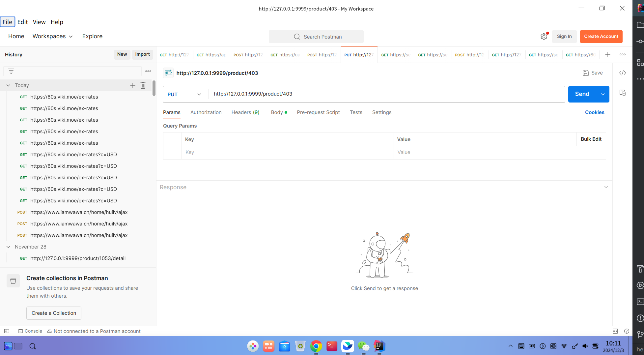Open the File menu
Image resolution: width=644 pixels, height=355 pixels.
7,22
